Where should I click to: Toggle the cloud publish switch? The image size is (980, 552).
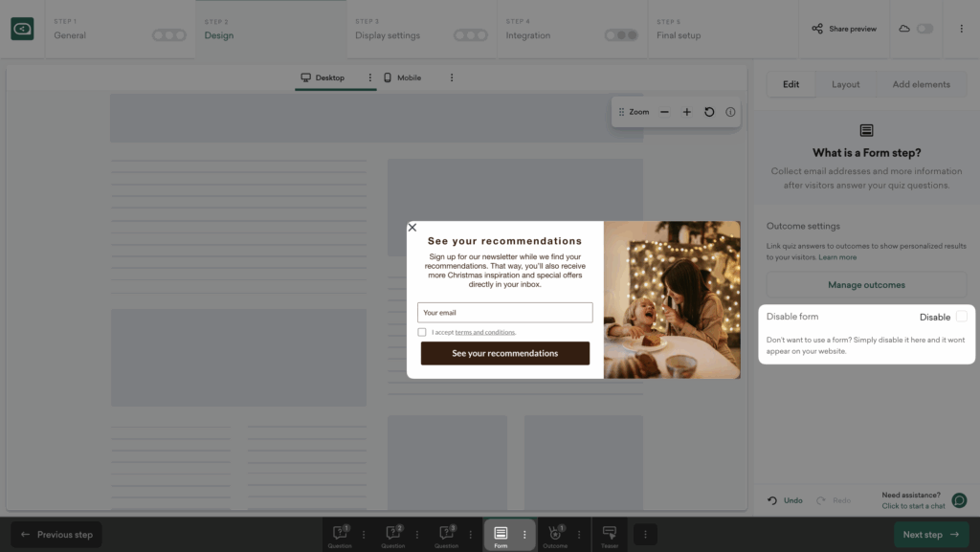coord(924,29)
